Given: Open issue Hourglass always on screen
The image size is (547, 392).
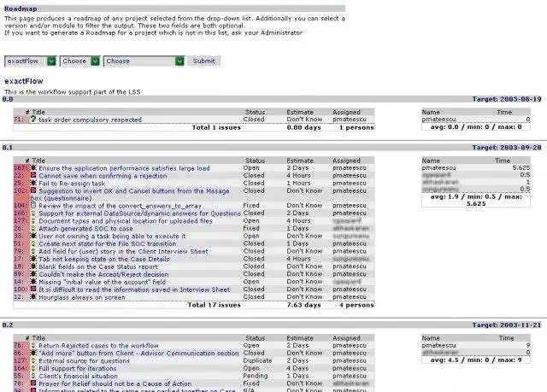Looking at the screenshot, I should [82, 297].
